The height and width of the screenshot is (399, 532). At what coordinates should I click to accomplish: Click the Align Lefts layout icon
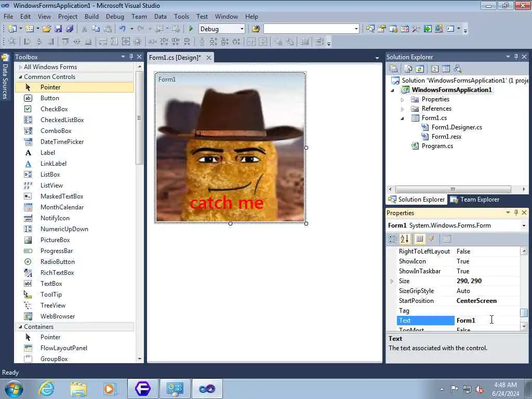[28, 42]
